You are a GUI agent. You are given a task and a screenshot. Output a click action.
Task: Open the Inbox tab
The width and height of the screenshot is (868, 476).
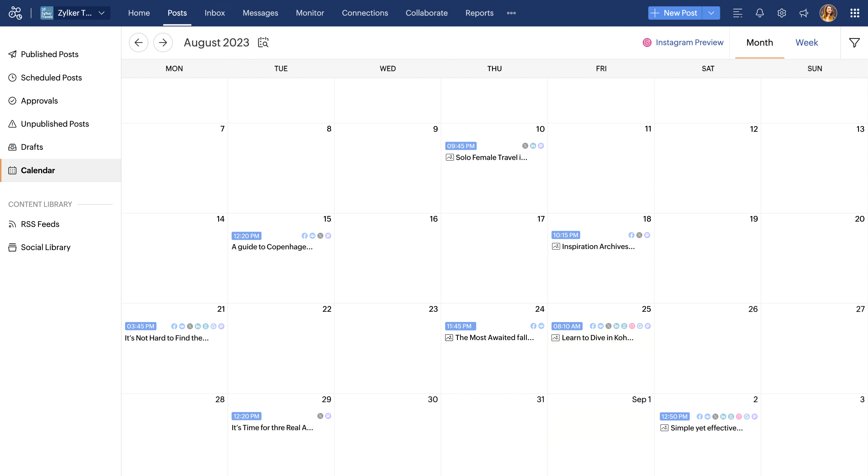pyautogui.click(x=215, y=13)
